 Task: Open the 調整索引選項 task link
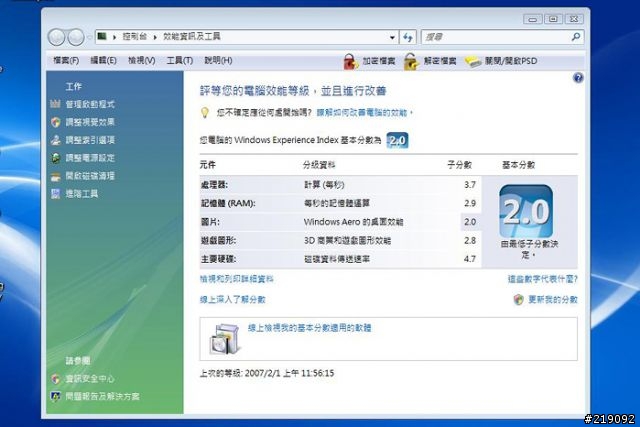pyautogui.click(x=90, y=140)
